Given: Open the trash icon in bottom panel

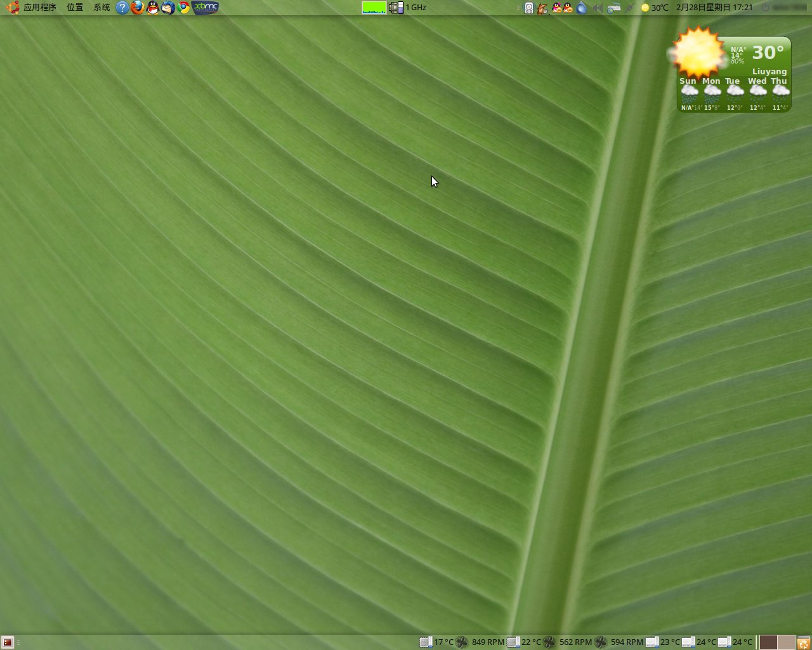Looking at the screenshot, I should click(804, 642).
